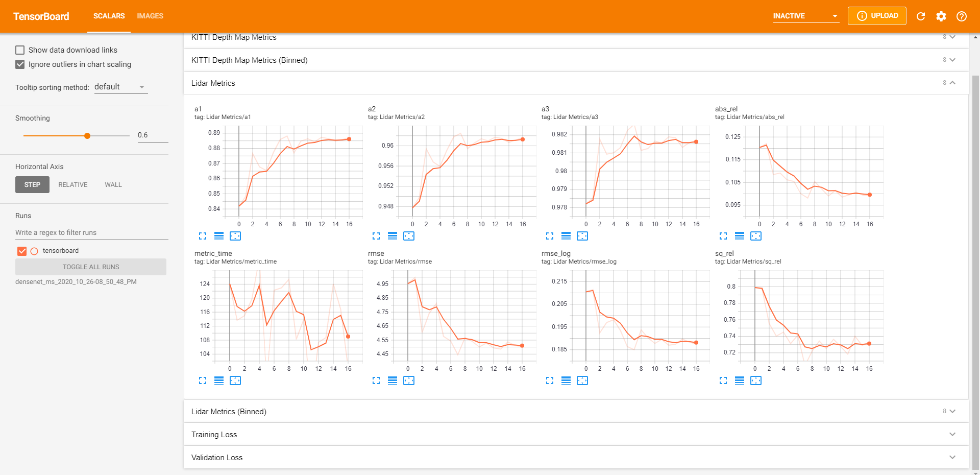Switch to the SCALARS tab
The height and width of the screenshot is (475, 980).
tap(109, 16)
